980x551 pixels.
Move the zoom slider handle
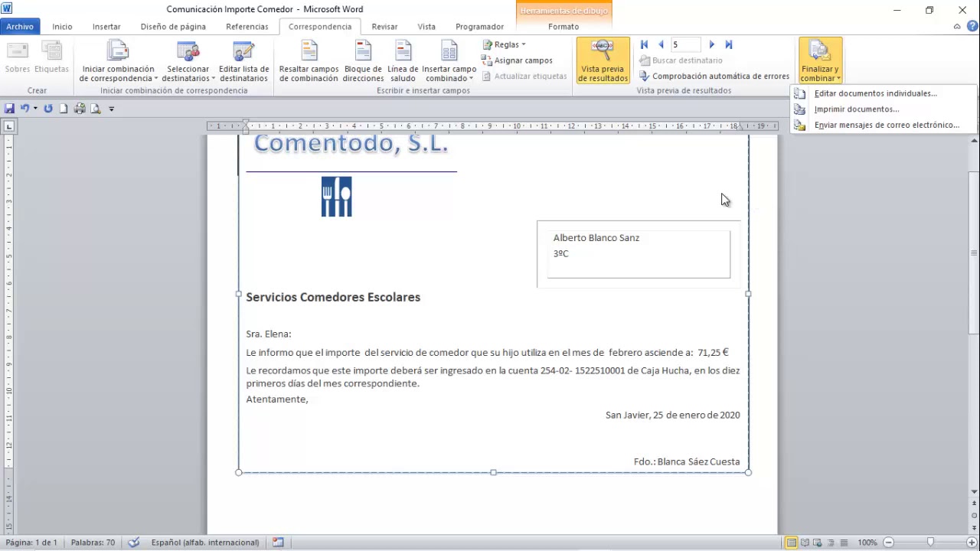pyautogui.click(x=930, y=543)
